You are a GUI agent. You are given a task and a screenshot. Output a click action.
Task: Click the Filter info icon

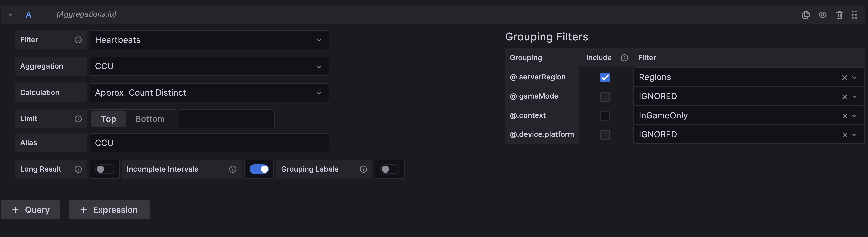pos(78,40)
